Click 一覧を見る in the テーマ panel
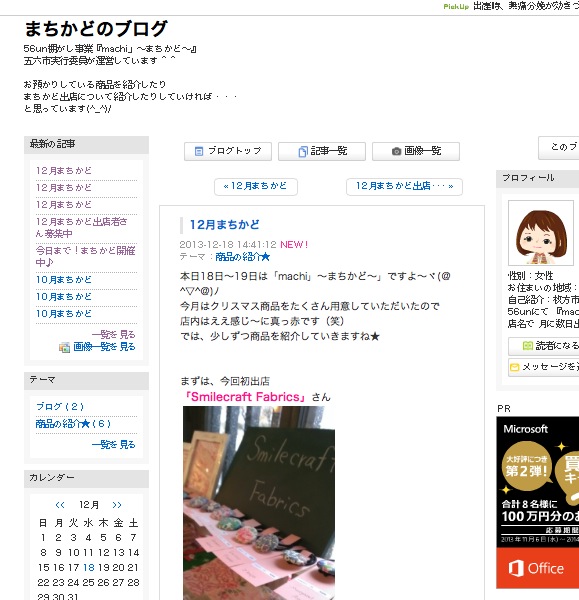The height and width of the screenshot is (600, 579). point(114,444)
